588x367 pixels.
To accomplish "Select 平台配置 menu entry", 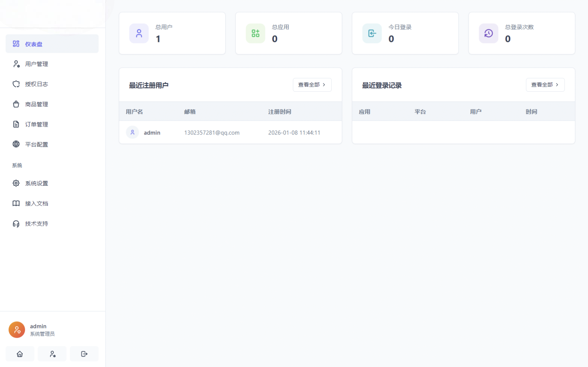I will [52, 145].
